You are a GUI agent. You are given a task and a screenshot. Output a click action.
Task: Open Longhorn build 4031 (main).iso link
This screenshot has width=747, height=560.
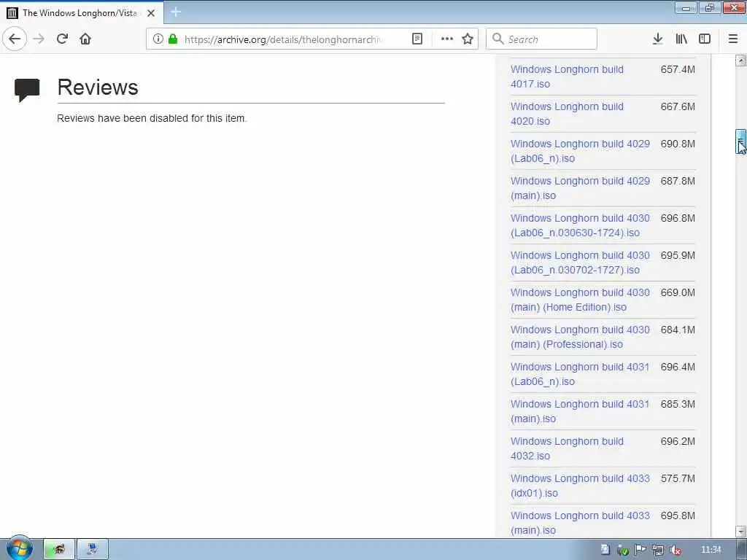click(x=580, y=411)
